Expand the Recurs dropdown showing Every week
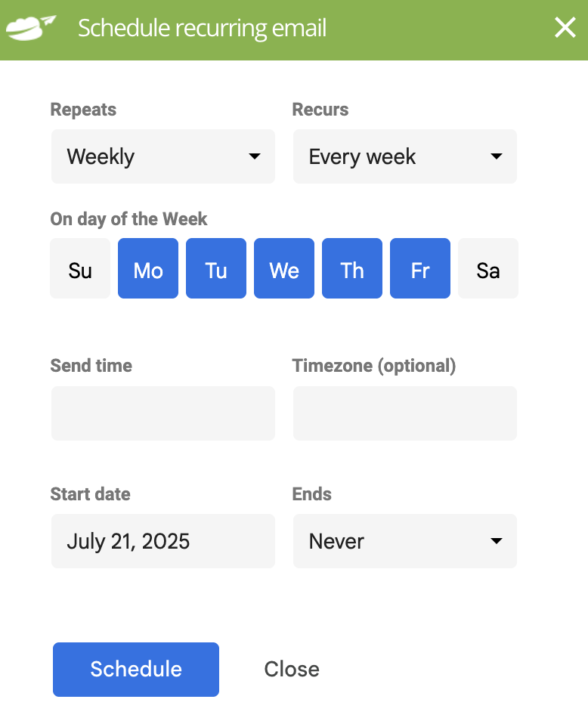The image size is (588, 724). coord(404,156)
